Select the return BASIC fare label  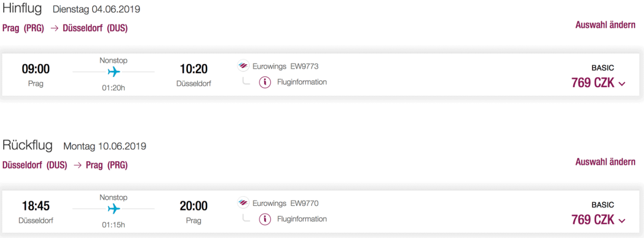coord(602,205)
